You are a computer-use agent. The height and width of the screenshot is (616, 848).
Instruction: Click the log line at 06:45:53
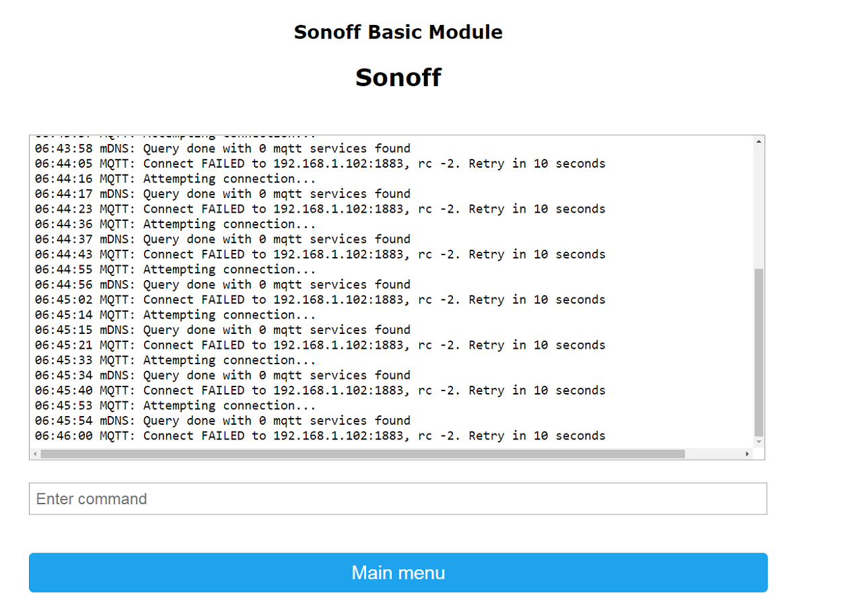176,405
